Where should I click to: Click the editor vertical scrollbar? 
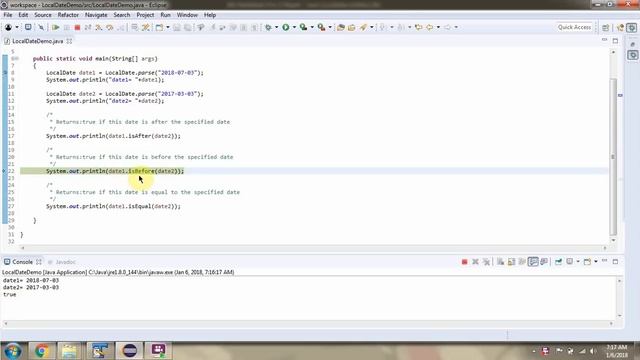pos(613,157)
